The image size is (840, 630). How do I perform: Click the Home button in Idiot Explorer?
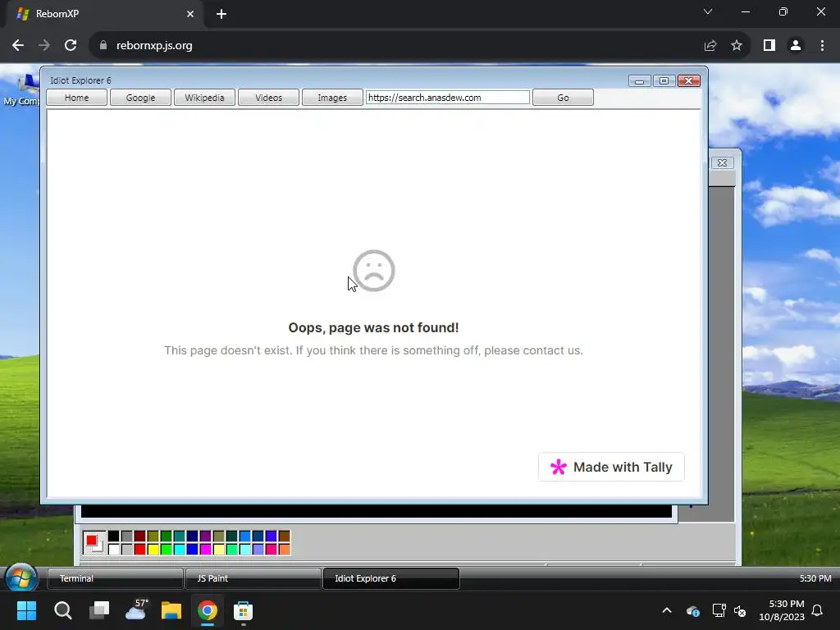pos(76,98)
